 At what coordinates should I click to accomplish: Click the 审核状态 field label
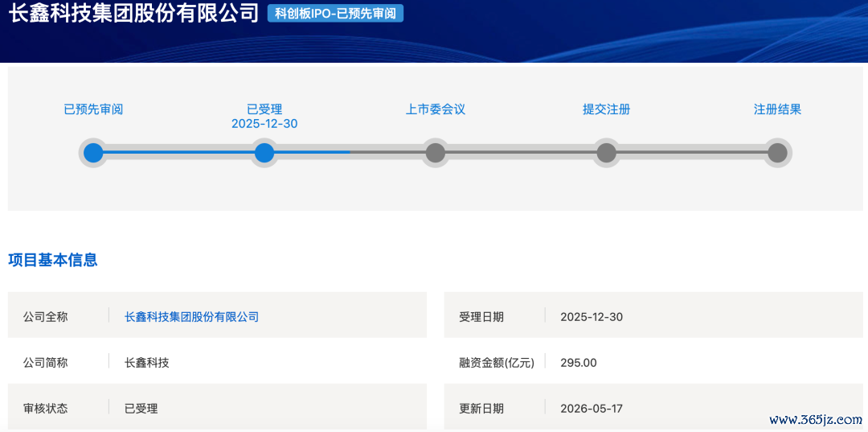click(45, 409)
